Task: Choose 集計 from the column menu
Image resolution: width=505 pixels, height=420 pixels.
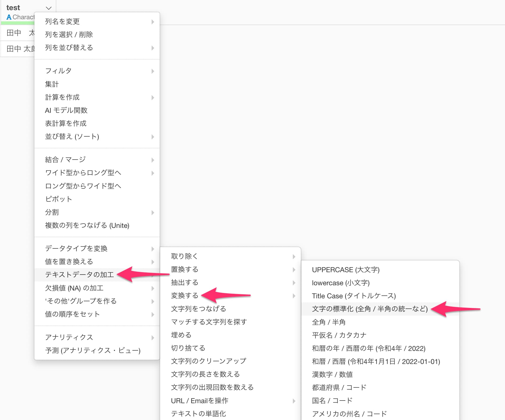Action: [x=52, y=84]
